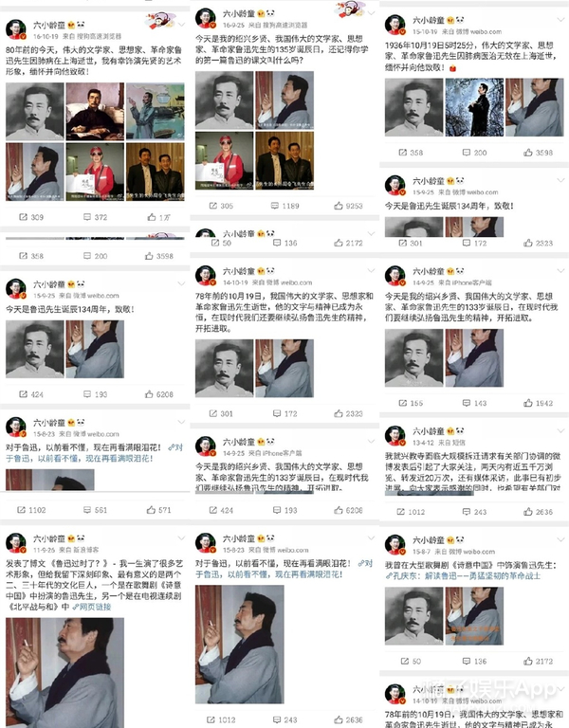Open the comment icon showing 143
Screen dimensions: 569x728
(x=467, y=403)
